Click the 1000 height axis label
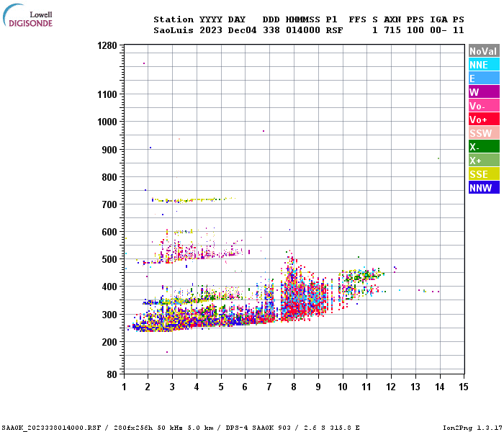Viewport: 504px width, 432px height. click(x=107, y=122)
